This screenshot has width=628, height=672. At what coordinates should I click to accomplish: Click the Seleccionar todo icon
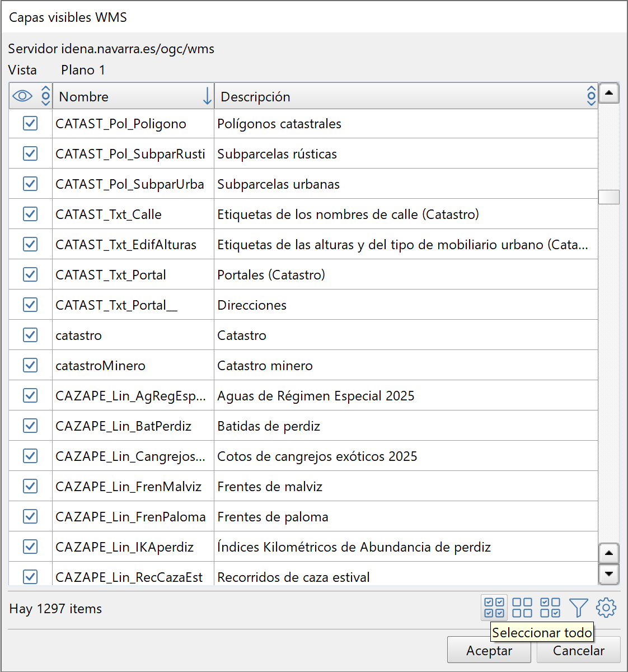coord(495,607)
